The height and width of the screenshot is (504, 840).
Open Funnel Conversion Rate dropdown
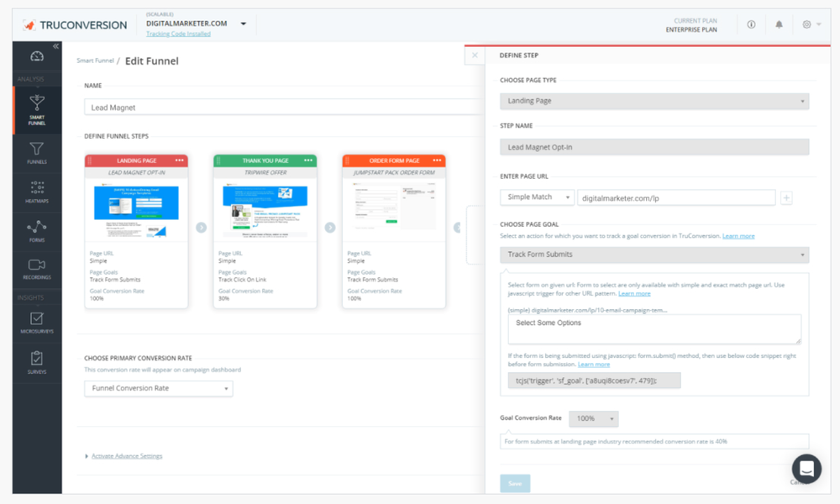(x=159, y=388)
